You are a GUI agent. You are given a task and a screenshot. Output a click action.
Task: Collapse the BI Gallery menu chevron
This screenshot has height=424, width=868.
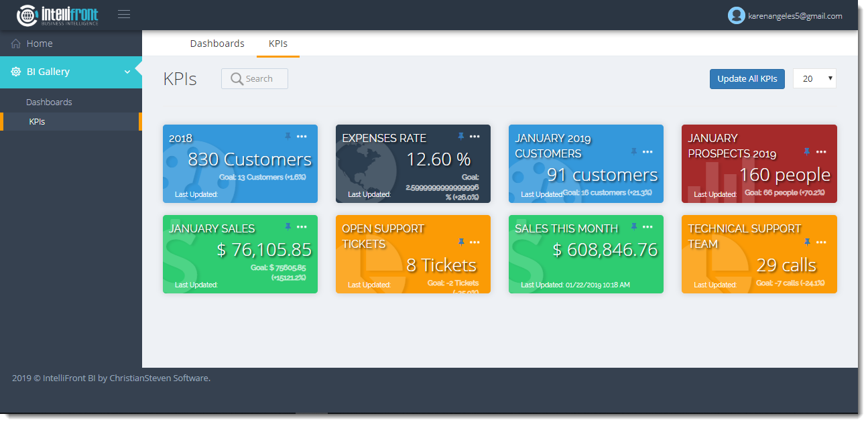pos(127,72)
